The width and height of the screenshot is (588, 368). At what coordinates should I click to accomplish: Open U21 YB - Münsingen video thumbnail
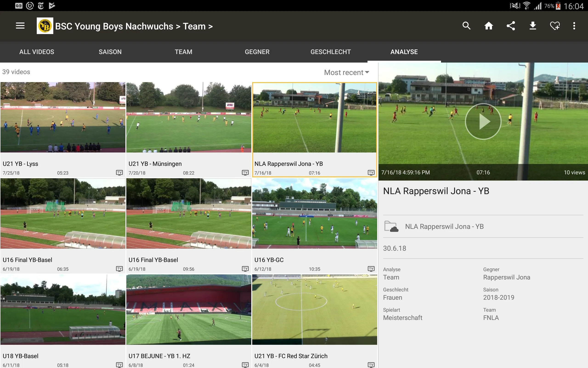coord(189,117)
